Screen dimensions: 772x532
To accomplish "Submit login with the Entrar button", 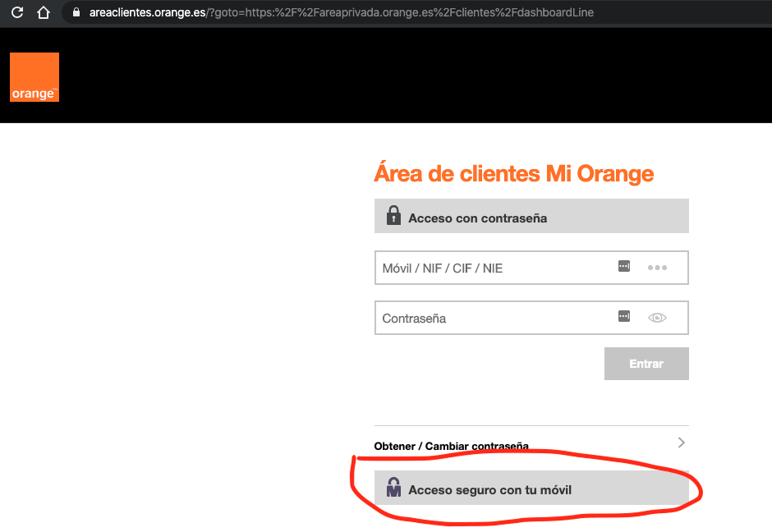I will pyautogui.click(x=646, y=364).
